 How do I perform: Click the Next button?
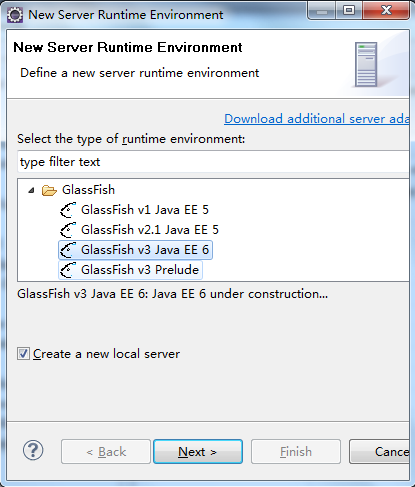point(198,452)
